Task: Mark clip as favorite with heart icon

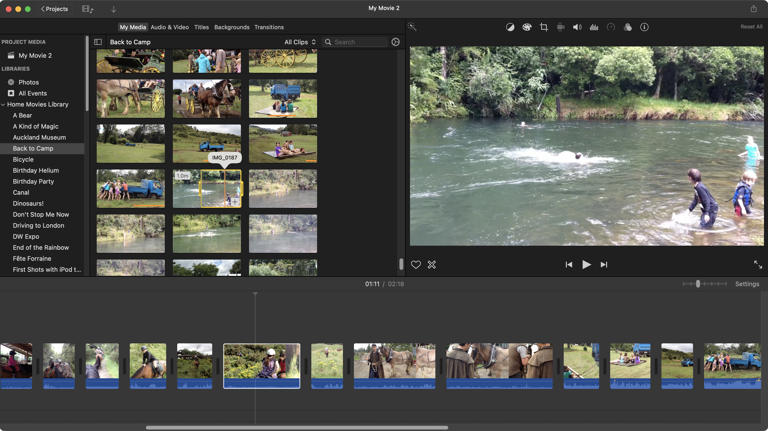Action: [x=416, y=264]
